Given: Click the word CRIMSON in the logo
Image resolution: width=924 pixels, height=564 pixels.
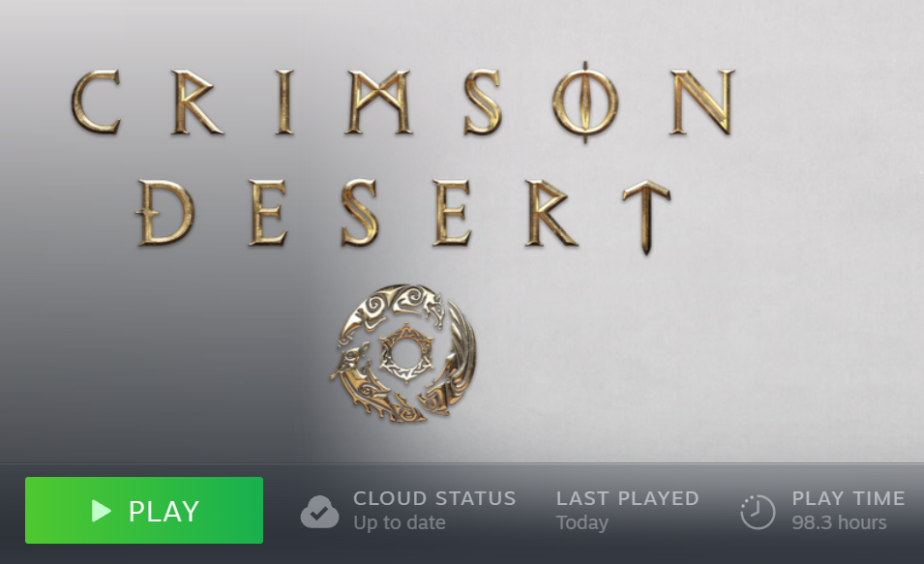Looking at the screenshot, I should tap(403, 102).
